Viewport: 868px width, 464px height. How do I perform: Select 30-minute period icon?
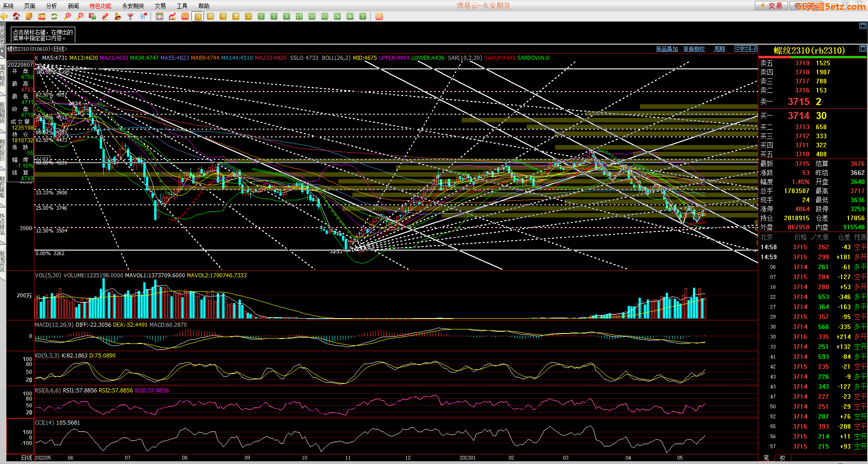coord(312,16)
